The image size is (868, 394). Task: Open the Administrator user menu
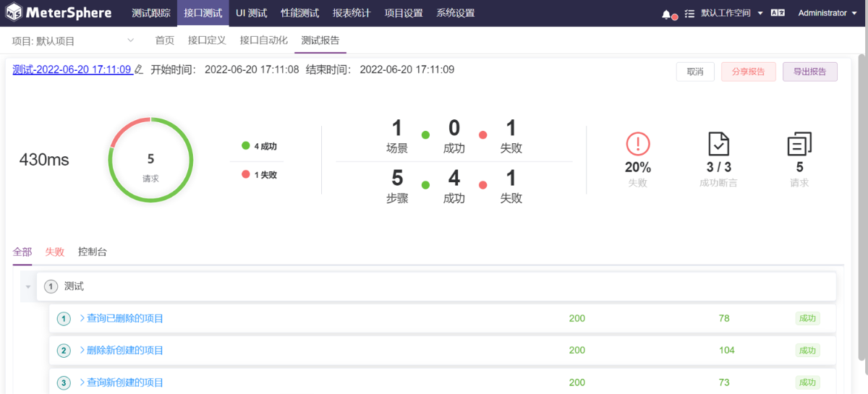tap(827, 14)
